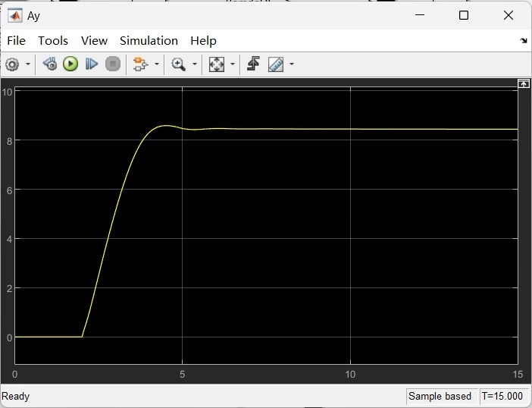Open the Help menu

click(x=203, y=41)
